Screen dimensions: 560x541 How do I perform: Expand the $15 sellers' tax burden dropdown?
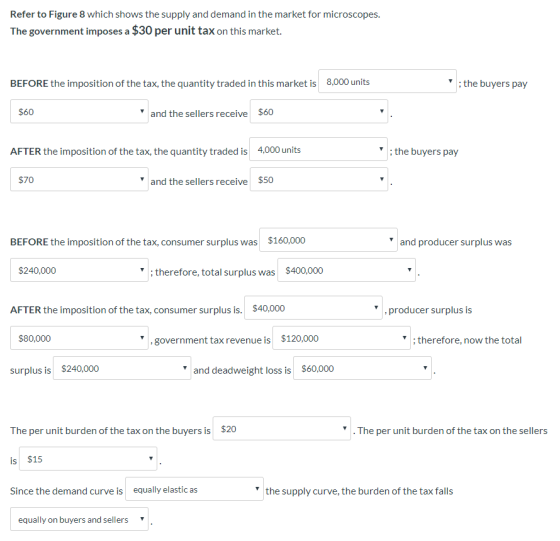[x=88, y=459]
